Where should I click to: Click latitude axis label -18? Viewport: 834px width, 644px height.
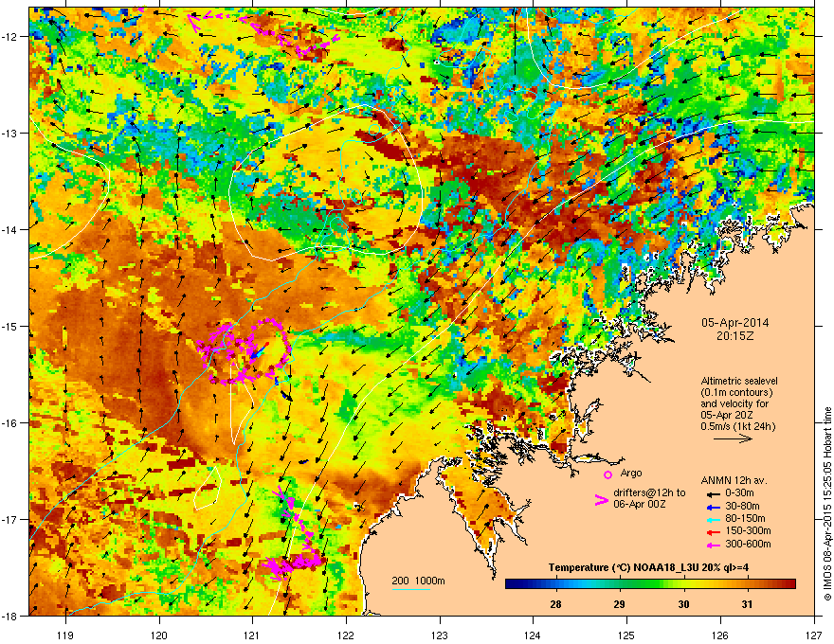pos(10,616)
